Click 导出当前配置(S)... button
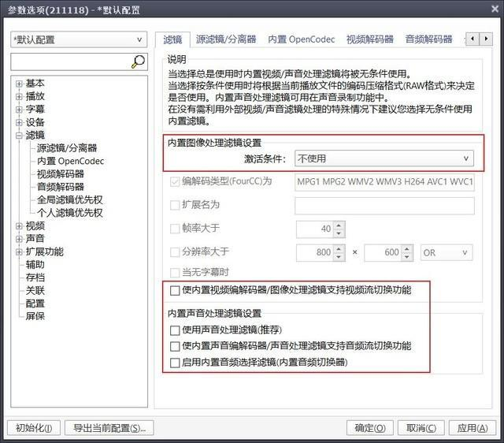The width and height of the screenshot is (504, 443). tap(109, 428)
